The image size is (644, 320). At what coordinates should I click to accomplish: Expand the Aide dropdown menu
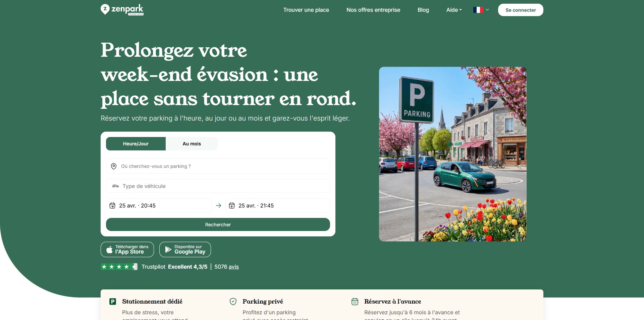(454, 10)
